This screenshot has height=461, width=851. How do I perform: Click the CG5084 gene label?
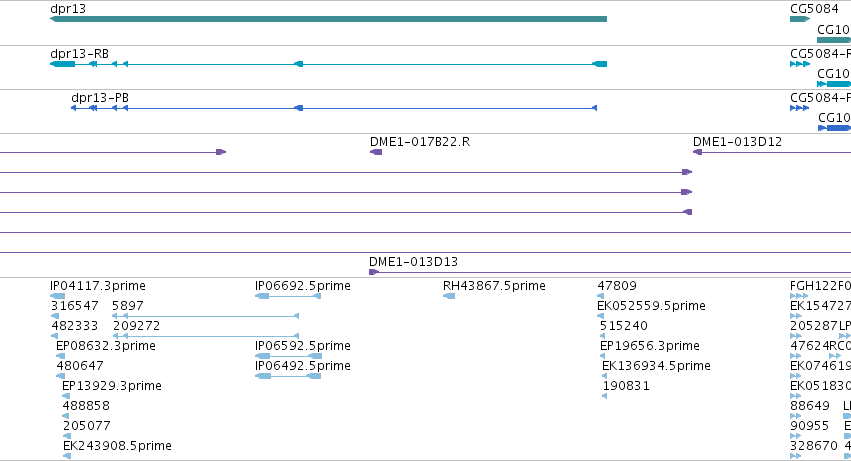coord(814,9)
